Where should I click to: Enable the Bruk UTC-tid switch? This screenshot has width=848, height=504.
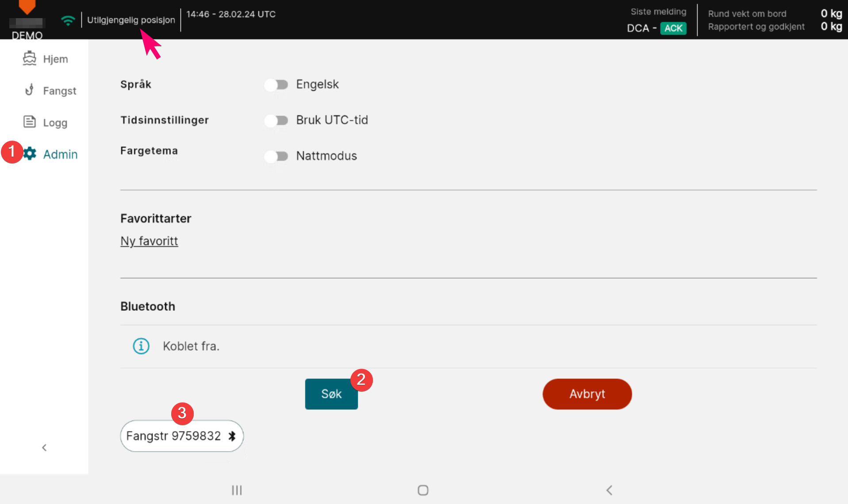click(276, 120)
